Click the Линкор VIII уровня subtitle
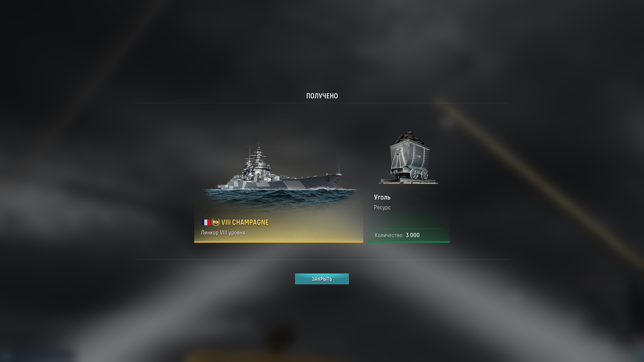Screen dimensions: 644x362 [223, 233]
